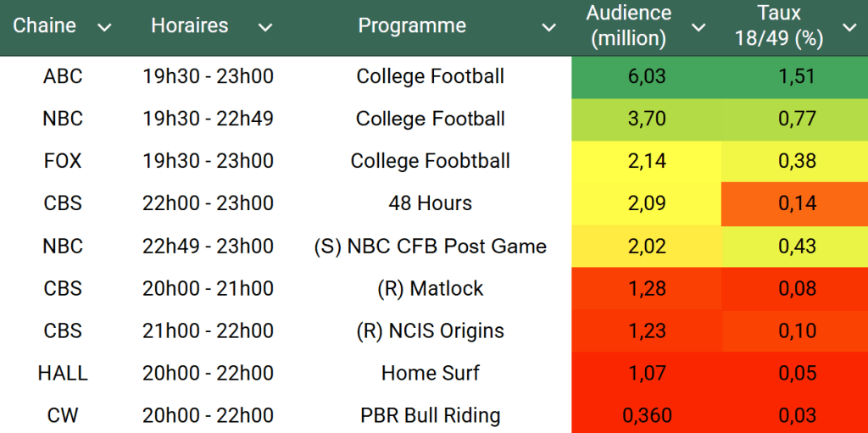The image size is (868, 433).
Task: Click the College Foobtball cell on FOX row
Action: [x=430, y=161]
